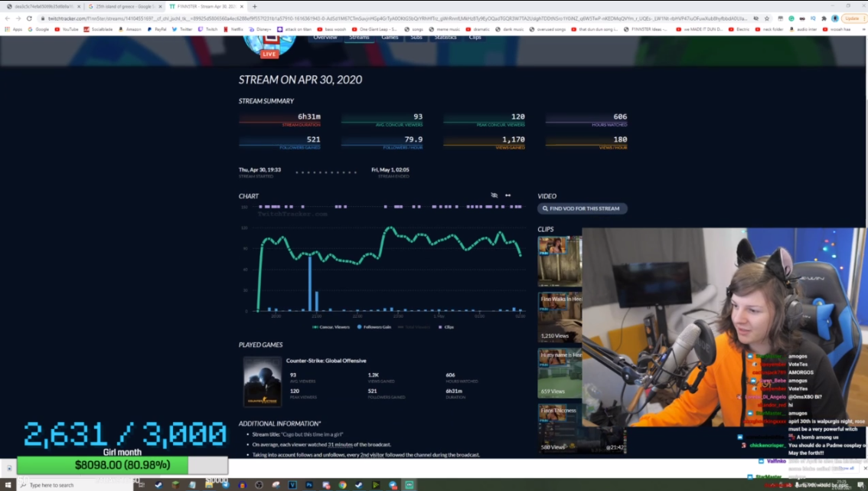
Task: Open the peak concurrent viewers value 120
Action: (517, 116)
